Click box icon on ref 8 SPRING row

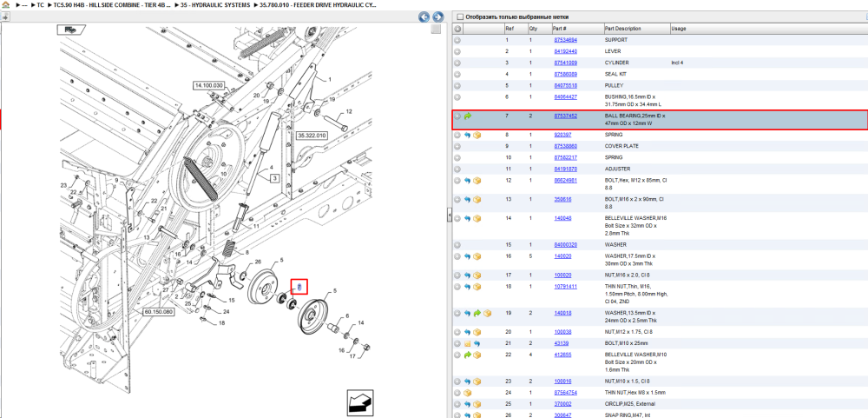[477, 136]
